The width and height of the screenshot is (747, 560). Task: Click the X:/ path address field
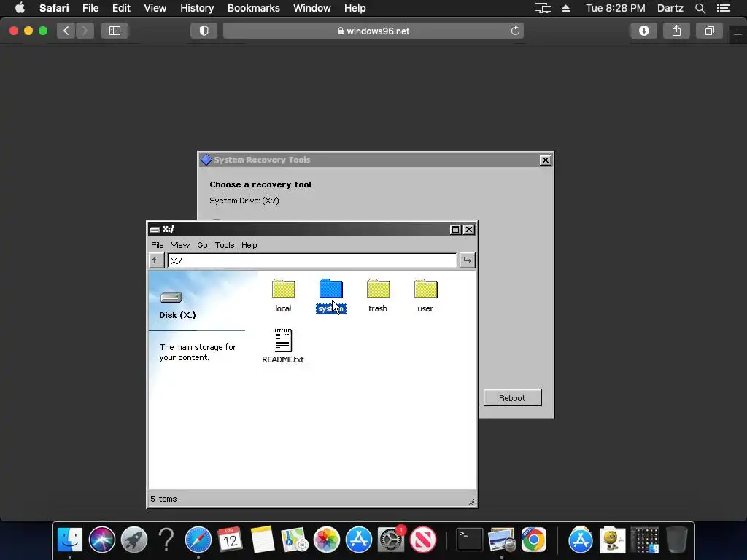tap(312, 260)
